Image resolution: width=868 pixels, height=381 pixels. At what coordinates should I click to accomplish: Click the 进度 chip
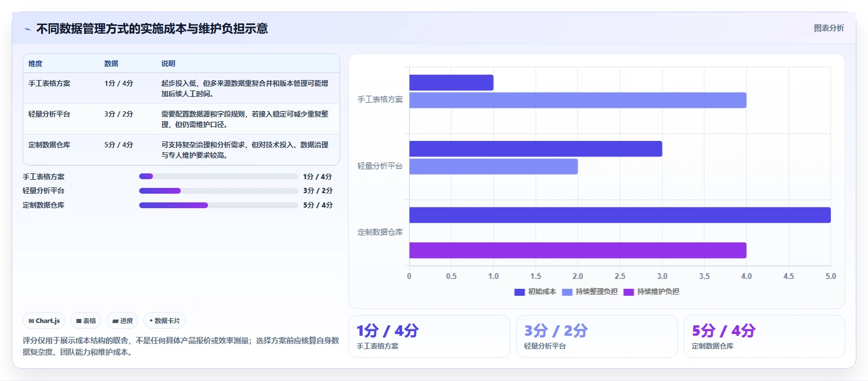click(122, 321)
